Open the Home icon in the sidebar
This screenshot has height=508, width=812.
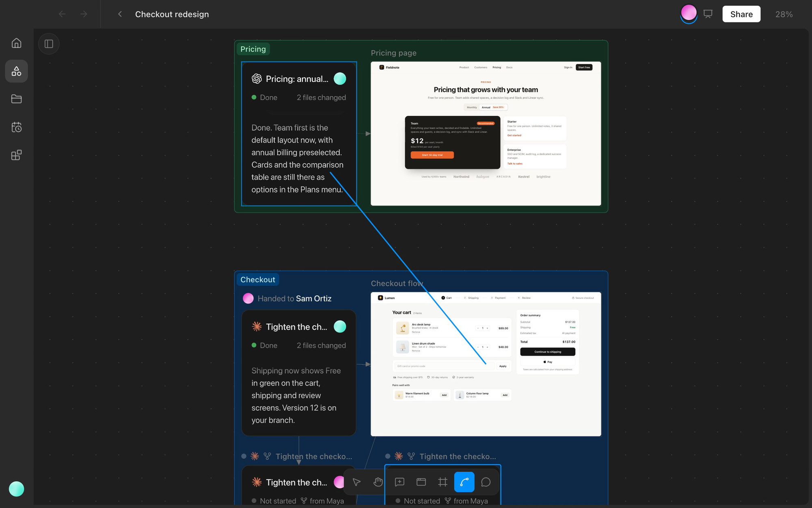[x=16, y=43]
